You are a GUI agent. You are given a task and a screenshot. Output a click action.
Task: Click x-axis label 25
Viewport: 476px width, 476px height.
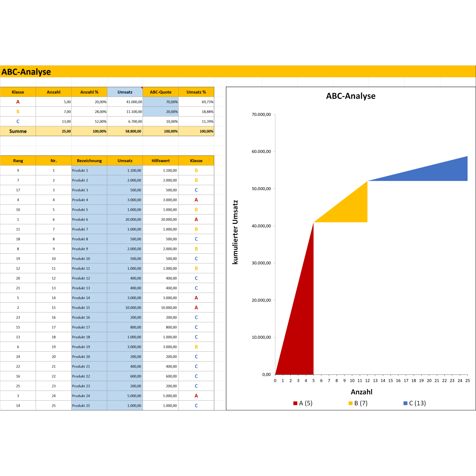(x=468, y=381)
